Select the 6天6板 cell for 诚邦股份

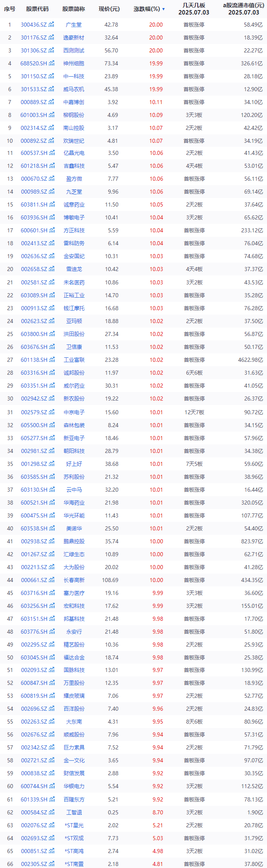coord(194,373)
